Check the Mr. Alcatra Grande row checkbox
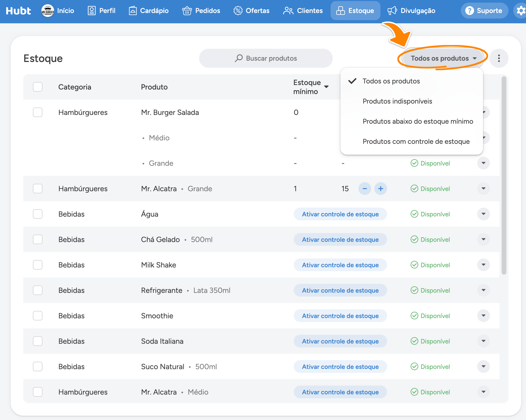This screenshot has height=420, width=526. point(38,189)
